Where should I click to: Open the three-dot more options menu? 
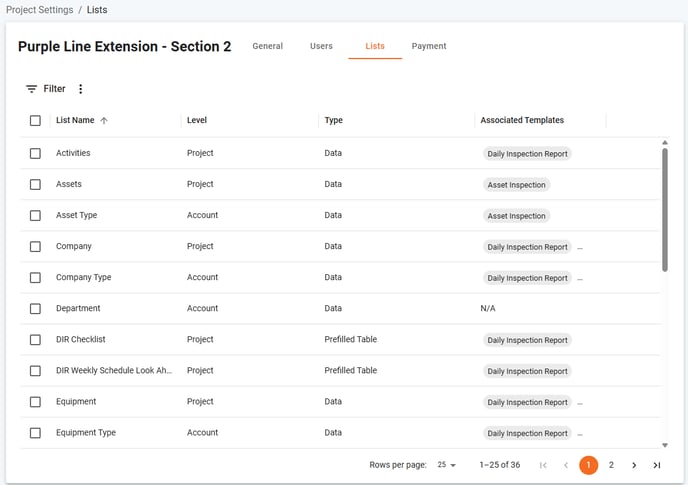80,89
